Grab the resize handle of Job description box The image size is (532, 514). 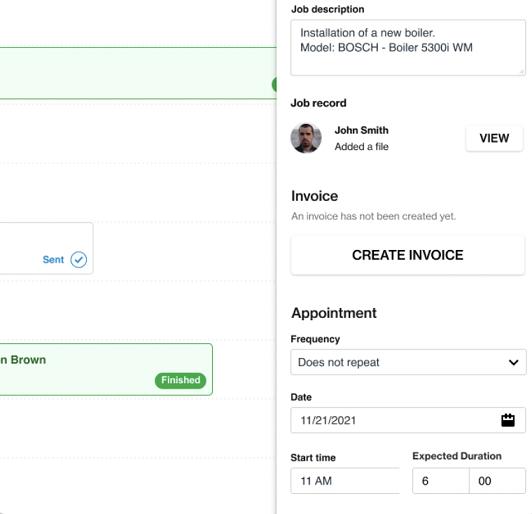pyautogui.click(x=521, y=71)
